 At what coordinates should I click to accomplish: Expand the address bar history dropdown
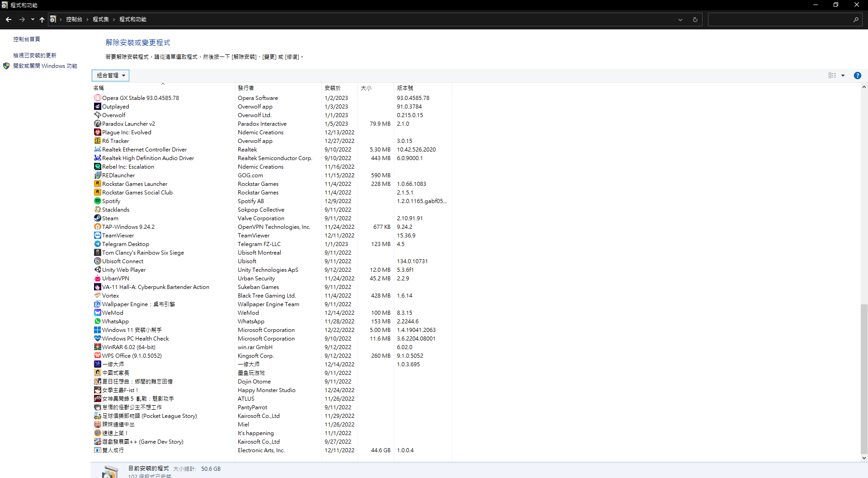pyautogui.click(x=680, y=19)
